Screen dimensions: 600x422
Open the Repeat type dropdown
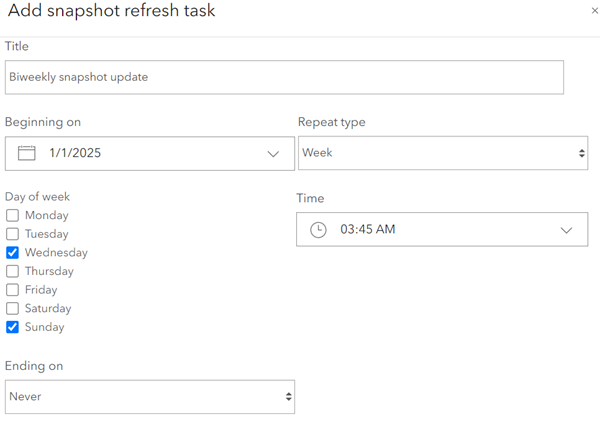coord(442,153)
